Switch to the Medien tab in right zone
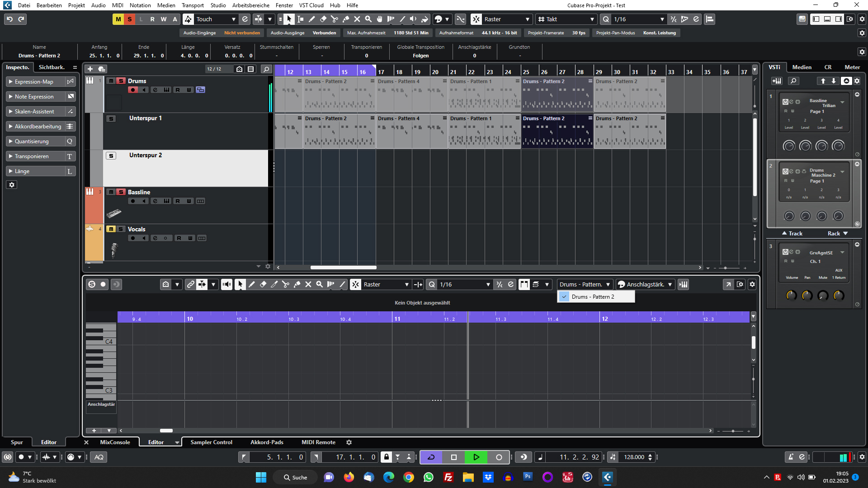The height and width of the screenshot is (488, 868). 802,67
